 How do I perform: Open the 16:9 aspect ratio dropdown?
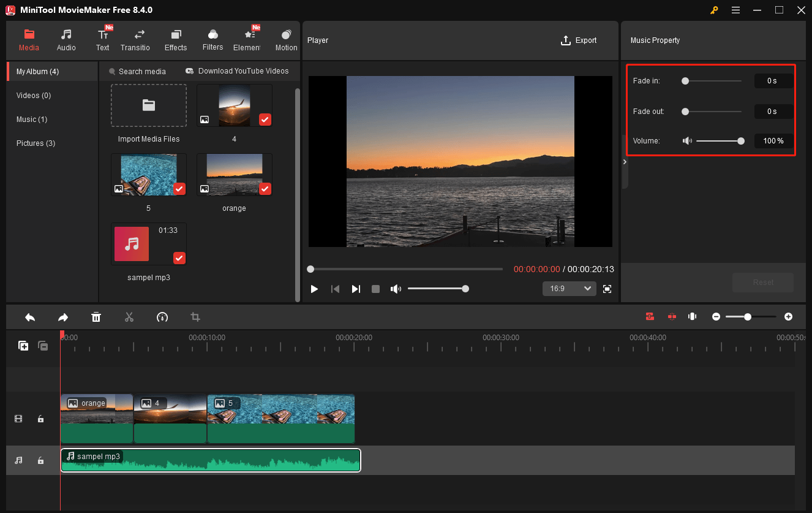point(569,288)
